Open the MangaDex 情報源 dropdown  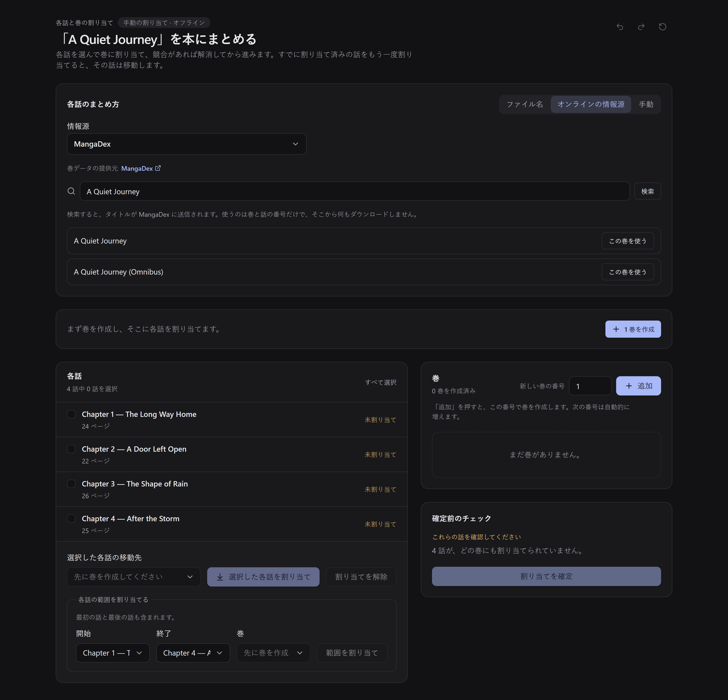186,144
